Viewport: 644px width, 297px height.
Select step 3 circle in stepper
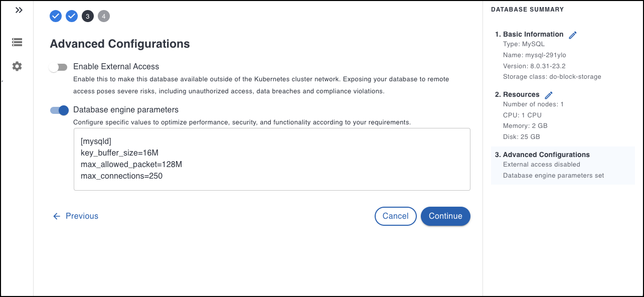[x=88, y=16]
